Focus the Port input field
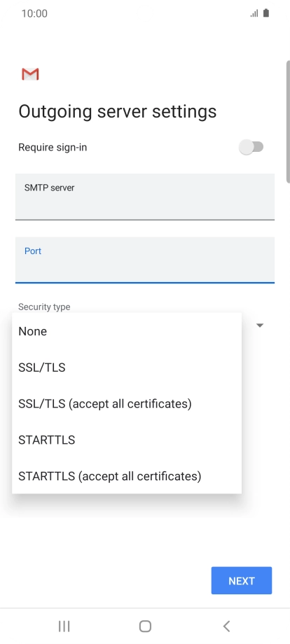 [145, 260]
